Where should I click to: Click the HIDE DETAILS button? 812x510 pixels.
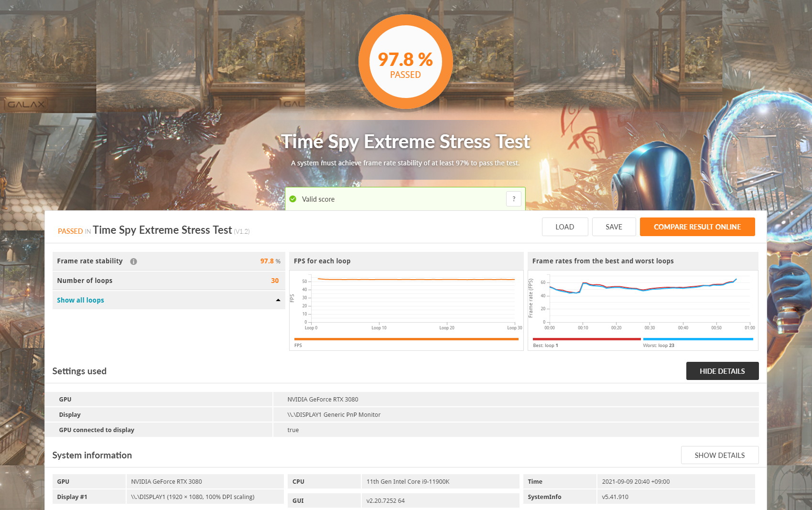tap(722, 371)
